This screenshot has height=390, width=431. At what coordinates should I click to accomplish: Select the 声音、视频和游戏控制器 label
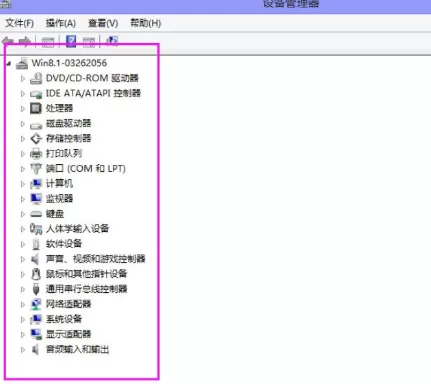[x=95, y=259]
